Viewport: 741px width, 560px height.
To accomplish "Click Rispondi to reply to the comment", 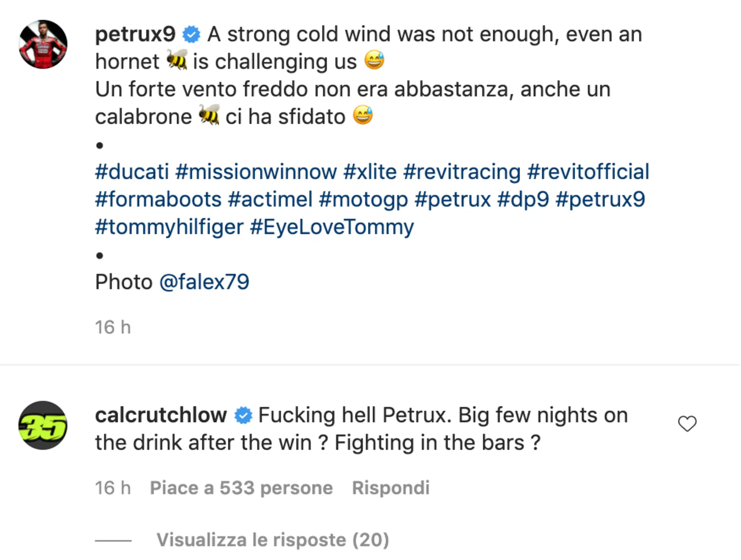I will point(391,488).
